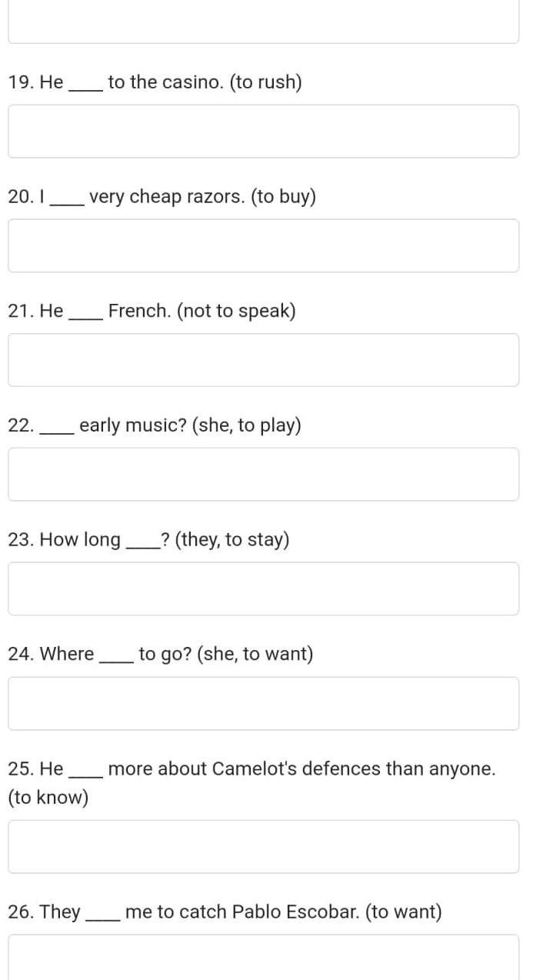The image size is (533, 980).
Task: Click the answer box for 'early music?' question
Action: click(x=263, y=475)
